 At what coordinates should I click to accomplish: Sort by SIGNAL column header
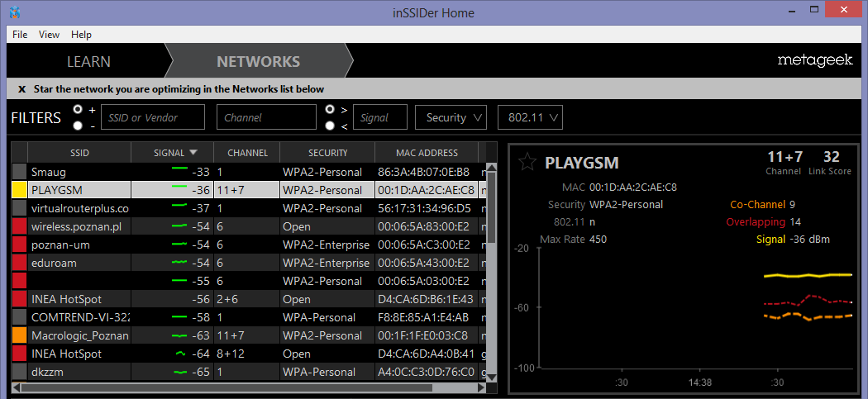point(172,153)
